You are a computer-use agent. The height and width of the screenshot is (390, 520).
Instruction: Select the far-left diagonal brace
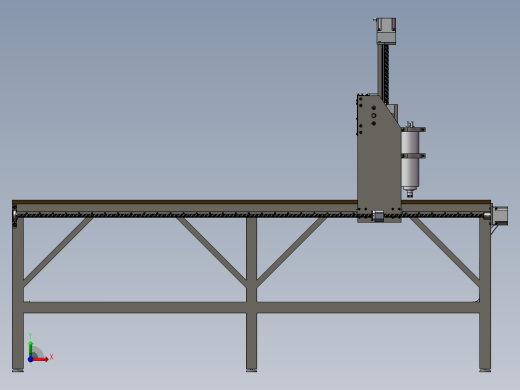click(58, 252)
